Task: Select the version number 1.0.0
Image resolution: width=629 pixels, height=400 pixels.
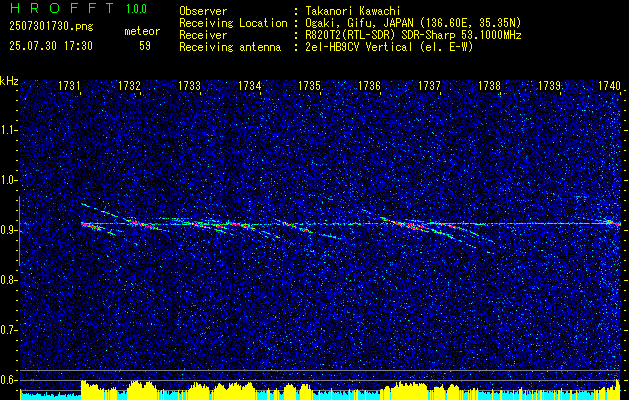Action: pos(136,9)
